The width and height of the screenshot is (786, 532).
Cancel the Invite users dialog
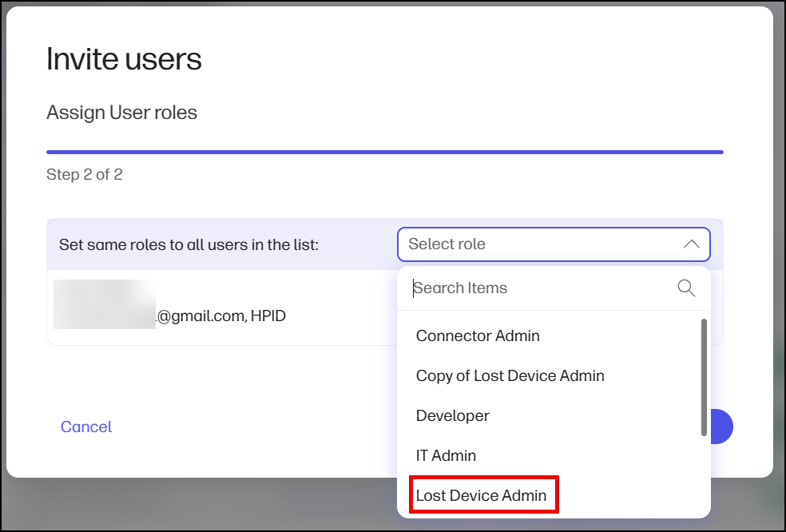pos(86,427)
